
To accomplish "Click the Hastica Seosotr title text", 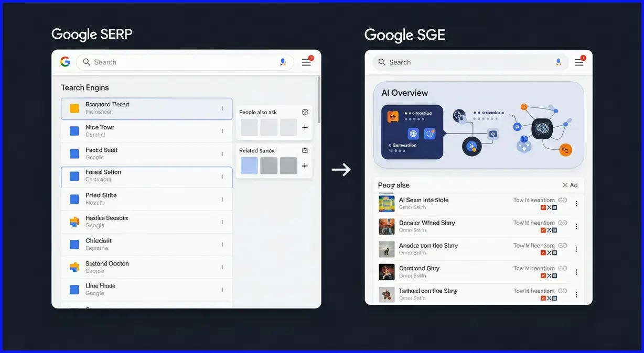I will 107,218.
